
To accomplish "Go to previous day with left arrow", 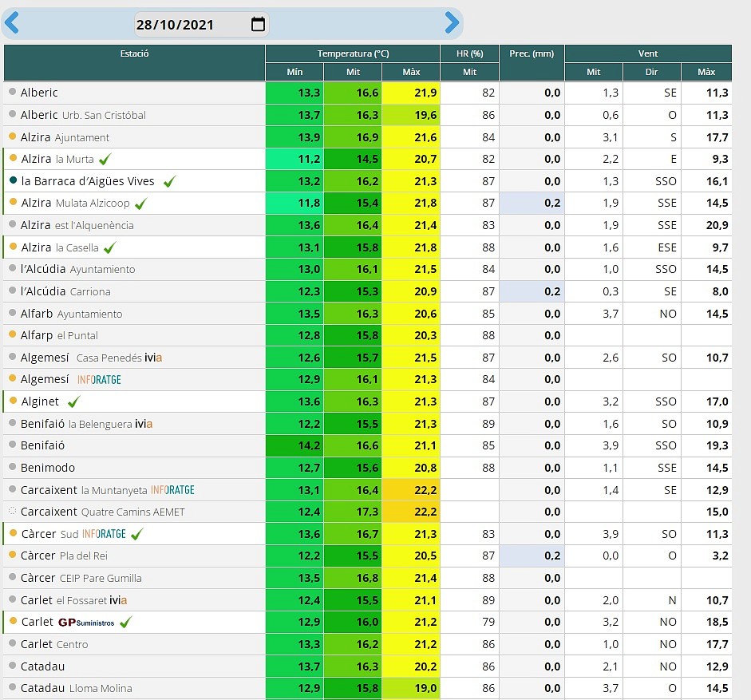I will [11, 22].
